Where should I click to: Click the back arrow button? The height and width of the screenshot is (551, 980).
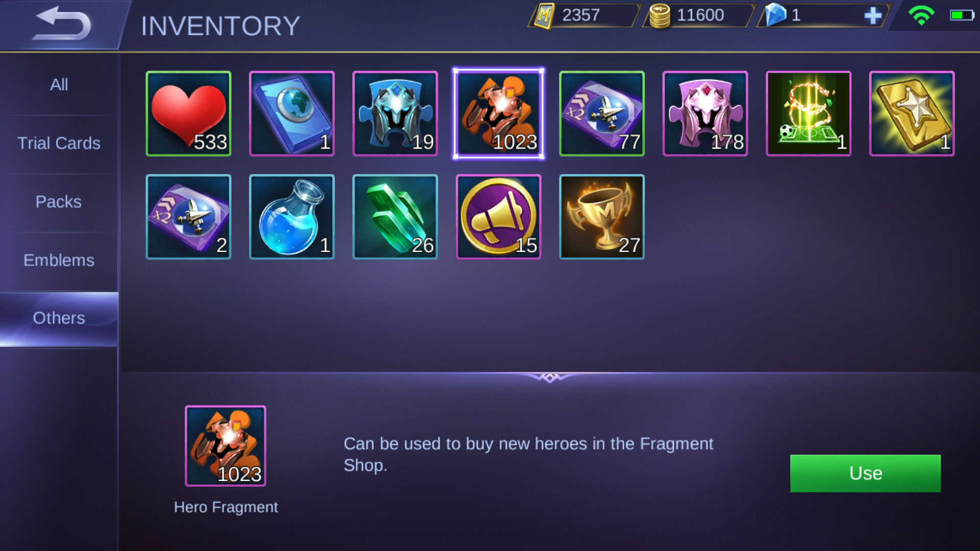[x=61, y=24]
